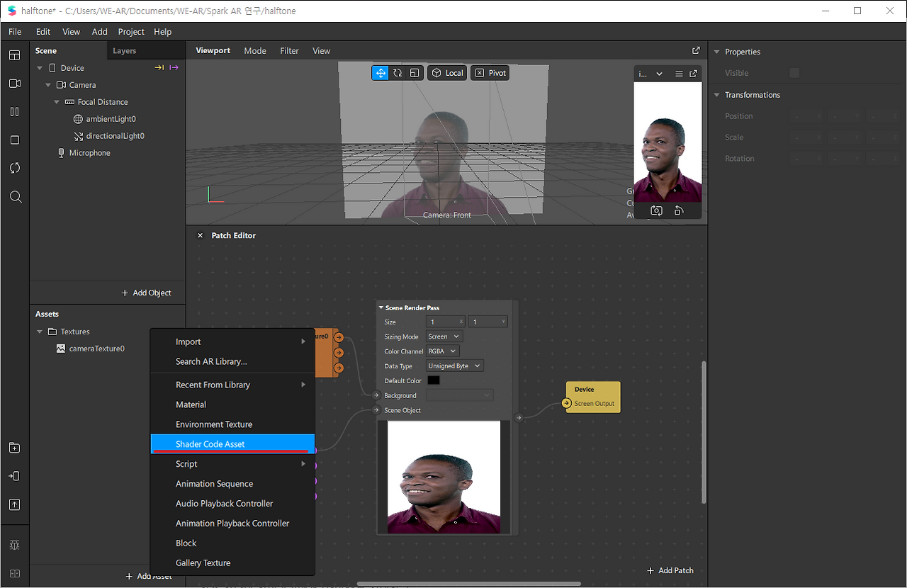The width and height of the screenshot is (907, 588).
Task: Select the scale manipulator tool in Viewport
Action: (x=415, y=73)
